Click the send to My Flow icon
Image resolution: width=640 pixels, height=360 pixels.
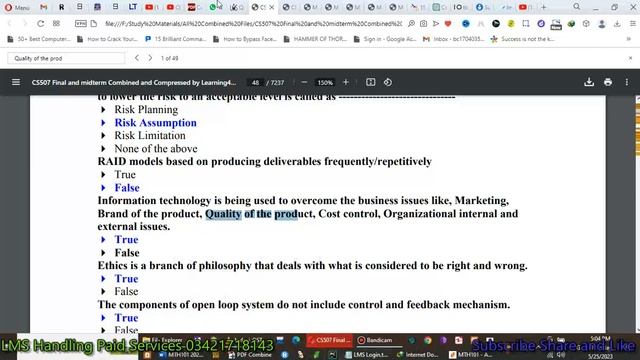coord(436,24)
